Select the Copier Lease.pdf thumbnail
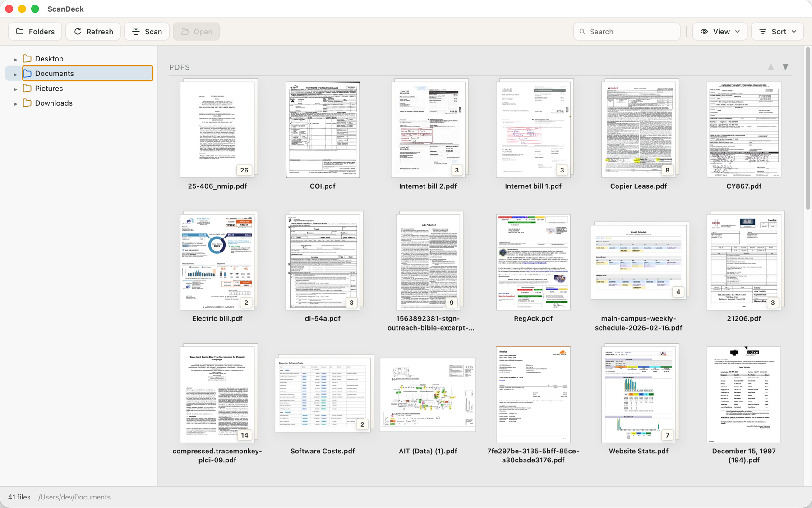This screenshot has height=508, width=812. pyautogui.click(x=640, y=128)
